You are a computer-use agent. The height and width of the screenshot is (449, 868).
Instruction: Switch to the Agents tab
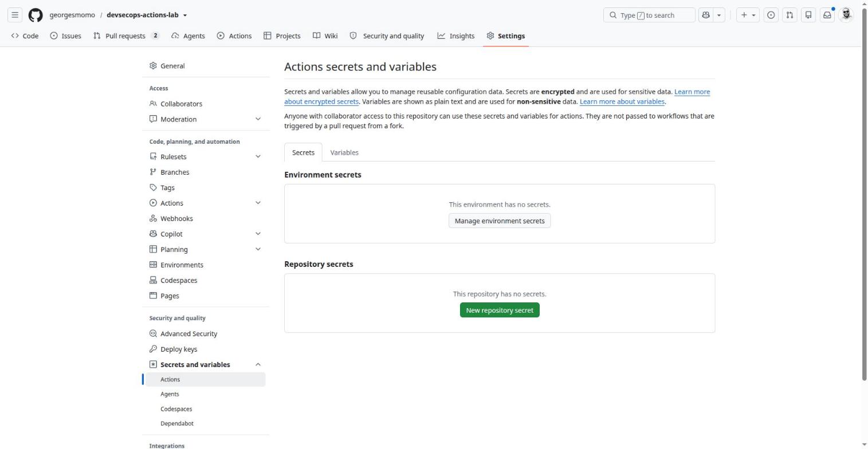point(188,36)
